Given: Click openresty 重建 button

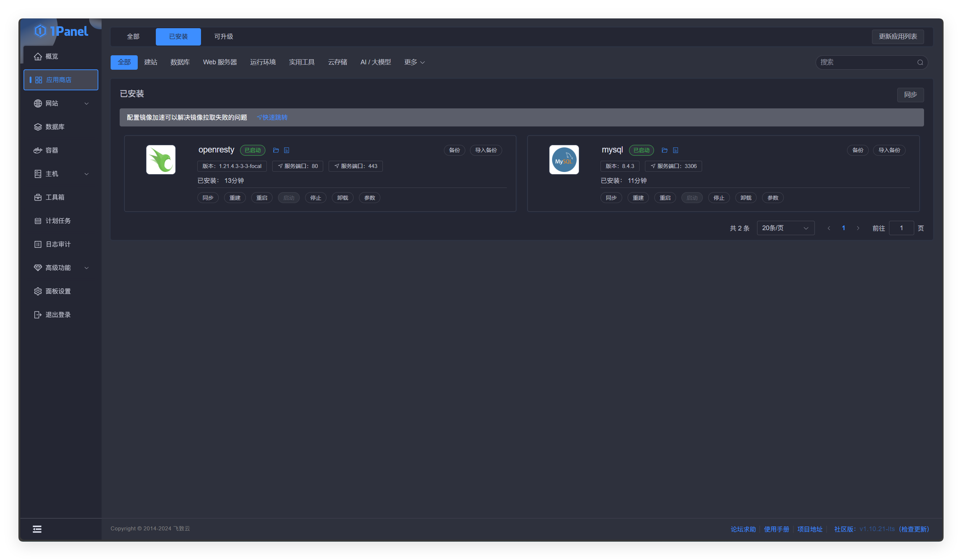Looking at the screenshot, I should tap(235, 198).
